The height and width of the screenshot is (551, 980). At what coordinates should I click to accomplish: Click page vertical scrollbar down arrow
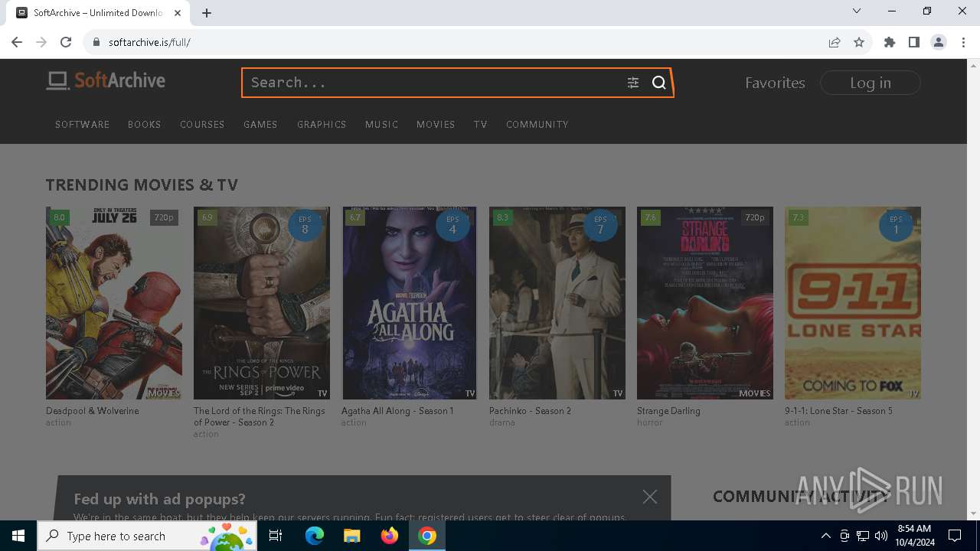click(x=974, y=514)
